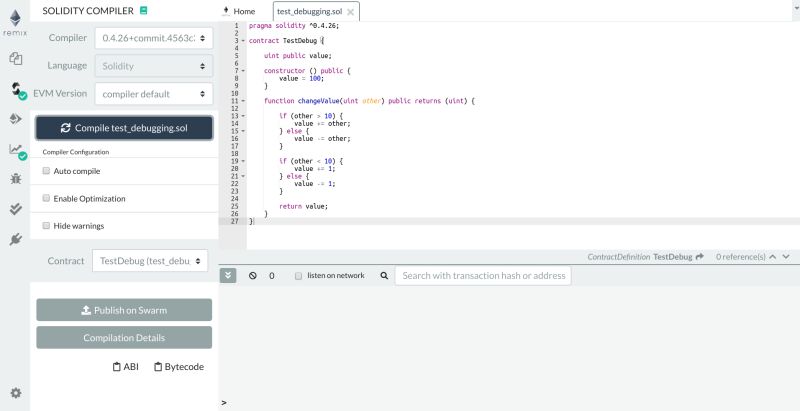Screen dimensions: 800x411
Task: Click the 'pragma solidity ^0.4.26;' code line
Action: 293,25
